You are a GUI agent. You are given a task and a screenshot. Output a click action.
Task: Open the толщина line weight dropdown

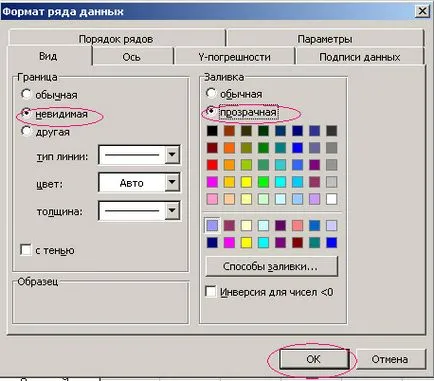(x=172, y=210)
